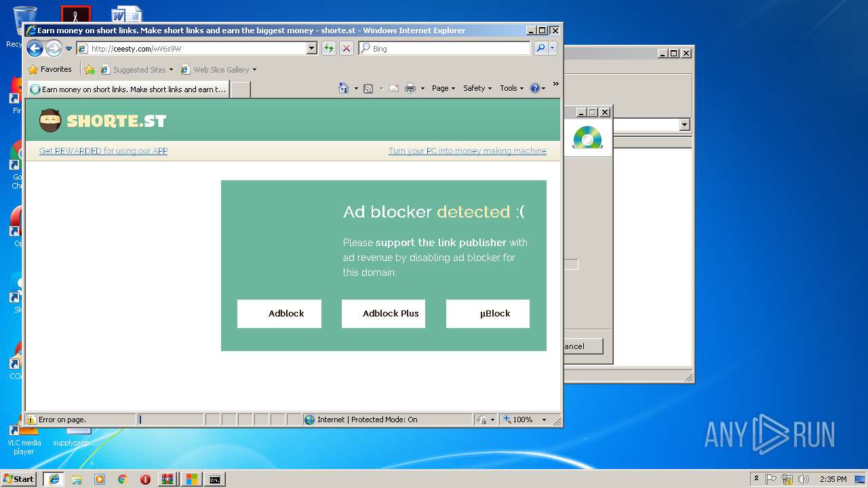Screen dimensions: 868x488
Task: Open the Page menu
Action: (x=443, y=88)
